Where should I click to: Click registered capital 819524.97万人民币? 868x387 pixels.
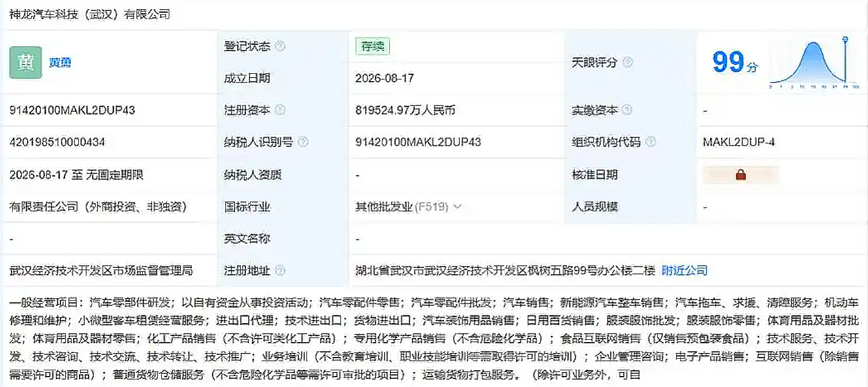(405, 110)
